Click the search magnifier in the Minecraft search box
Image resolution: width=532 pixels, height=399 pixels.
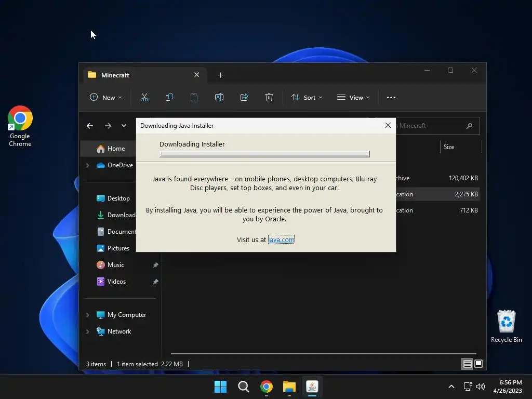(x=469, y=126)
